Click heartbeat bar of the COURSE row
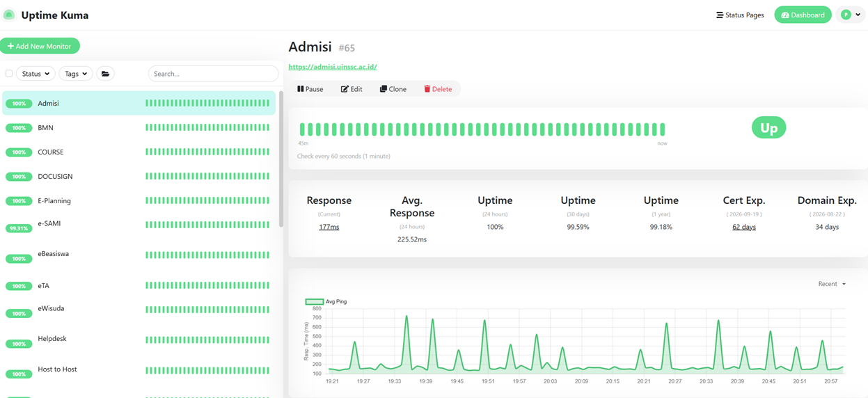 point(207,152)
